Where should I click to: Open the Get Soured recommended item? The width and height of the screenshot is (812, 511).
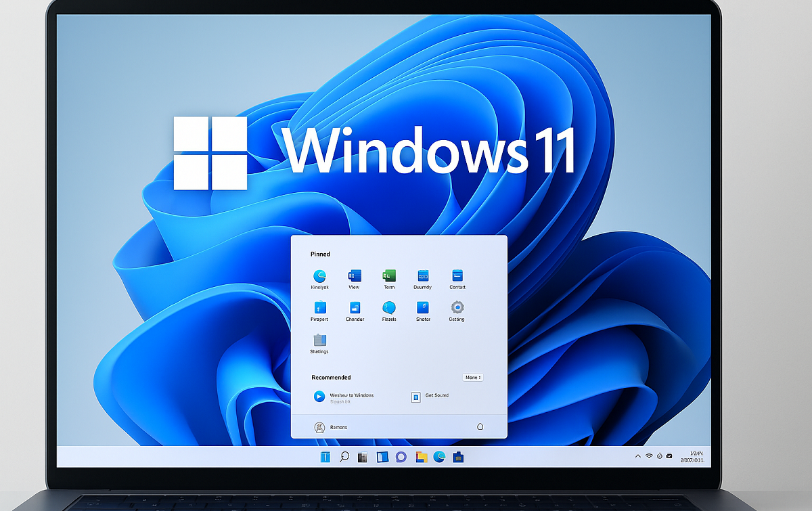416,397
